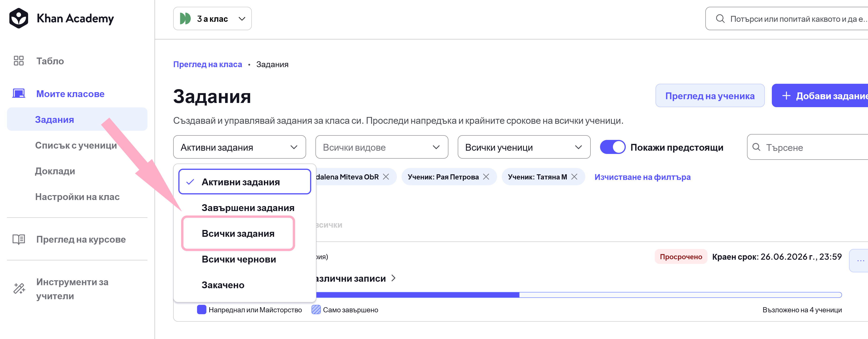This screenshot has height=339, width=868.
Task: Open Инструменти за учители in the sidebar
Action: (x=72, y=289)
